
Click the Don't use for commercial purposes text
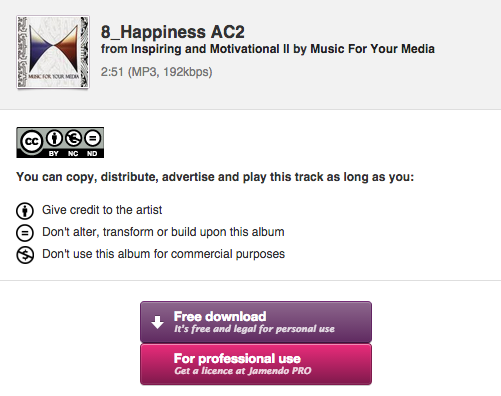pyautogui.click(x=163, y=254)
